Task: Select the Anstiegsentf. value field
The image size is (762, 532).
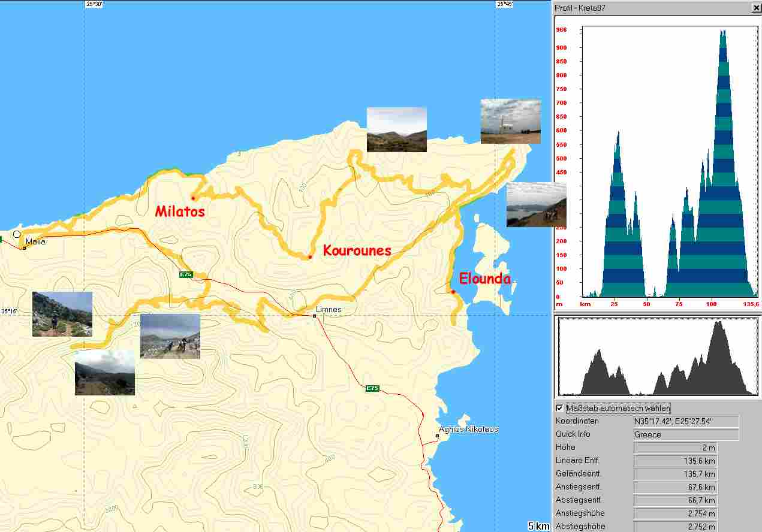Action: [674, 487]
